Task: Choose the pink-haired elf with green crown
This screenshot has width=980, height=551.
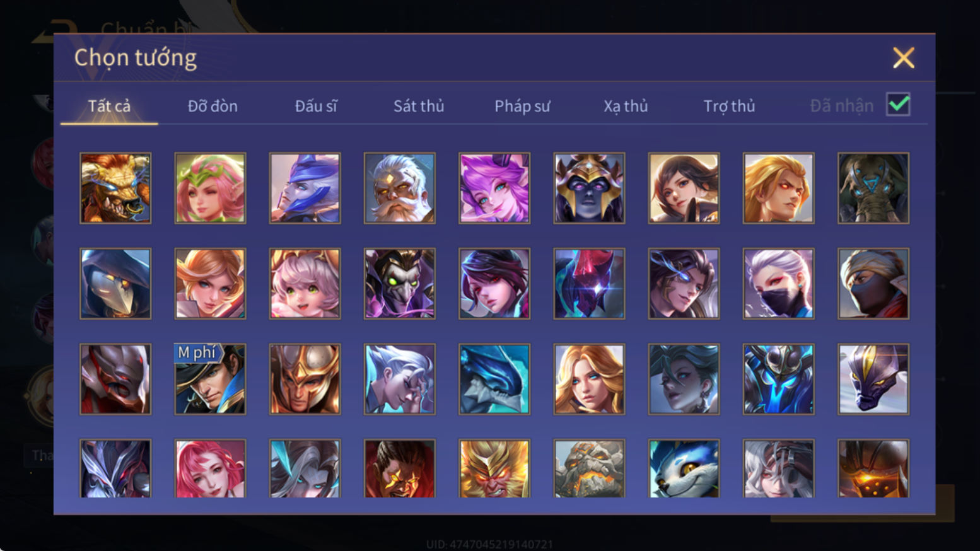Action: 210,188
